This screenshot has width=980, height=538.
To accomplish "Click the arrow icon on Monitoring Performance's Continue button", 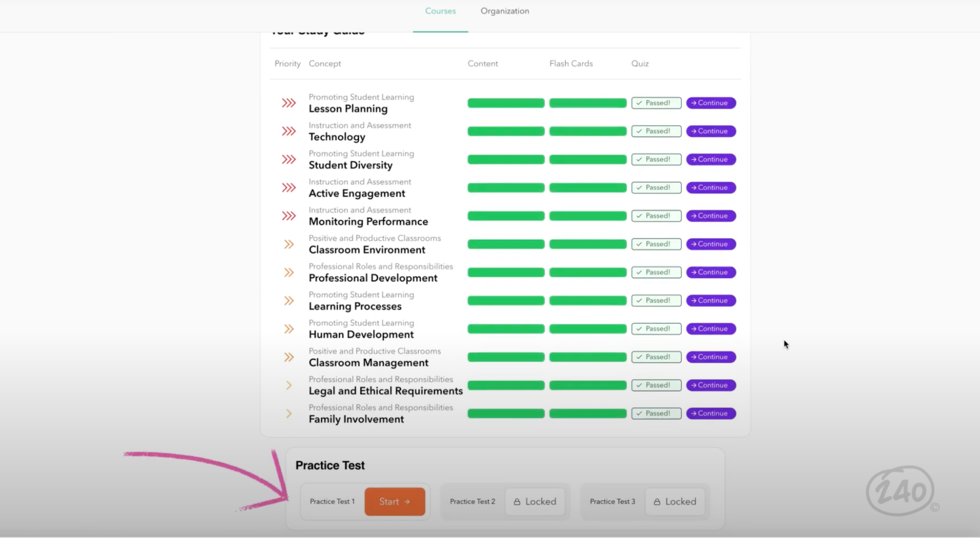I will 694,216.
